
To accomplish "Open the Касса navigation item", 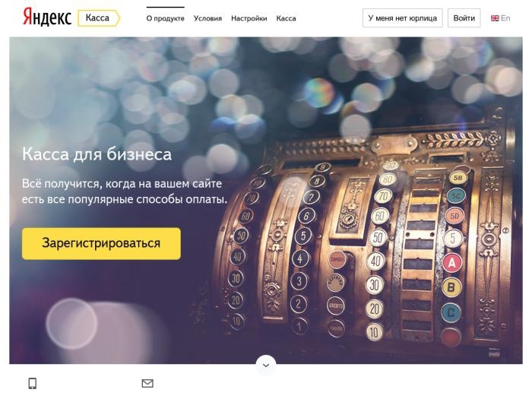I will (286, 18).
